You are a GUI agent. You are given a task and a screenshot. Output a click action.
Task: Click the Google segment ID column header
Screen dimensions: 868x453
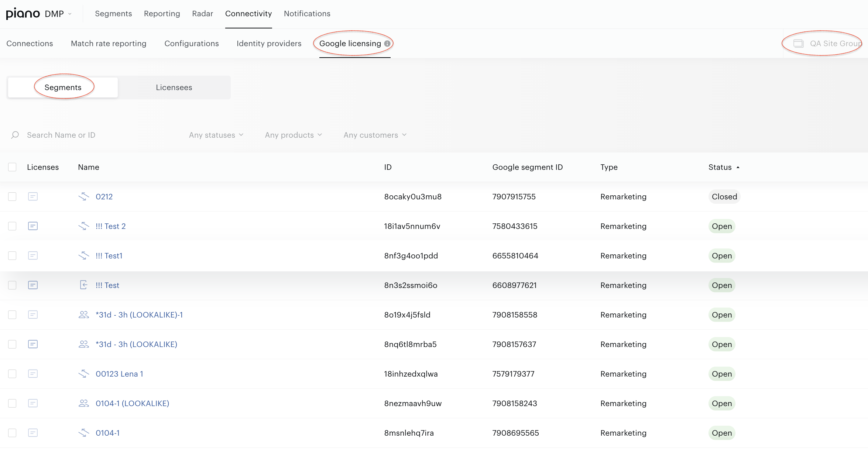click(528, 167)
